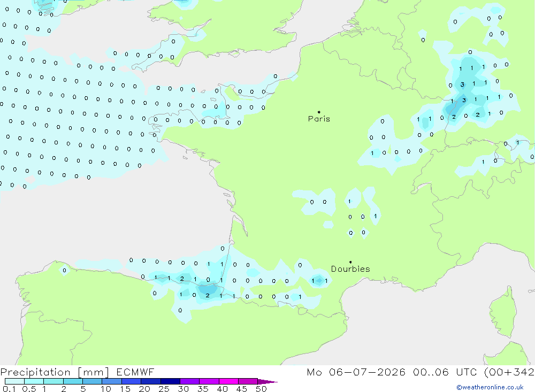Pick the 10–15 mm legend color swatch

pos(112,381)
